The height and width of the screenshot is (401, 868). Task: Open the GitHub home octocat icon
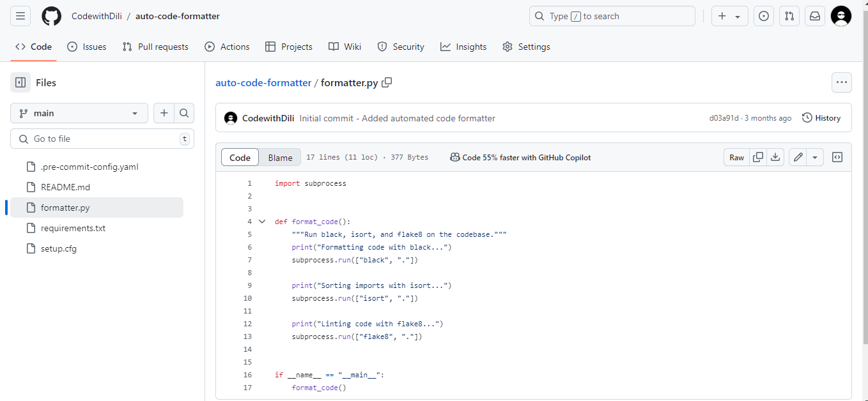[51, 16]
